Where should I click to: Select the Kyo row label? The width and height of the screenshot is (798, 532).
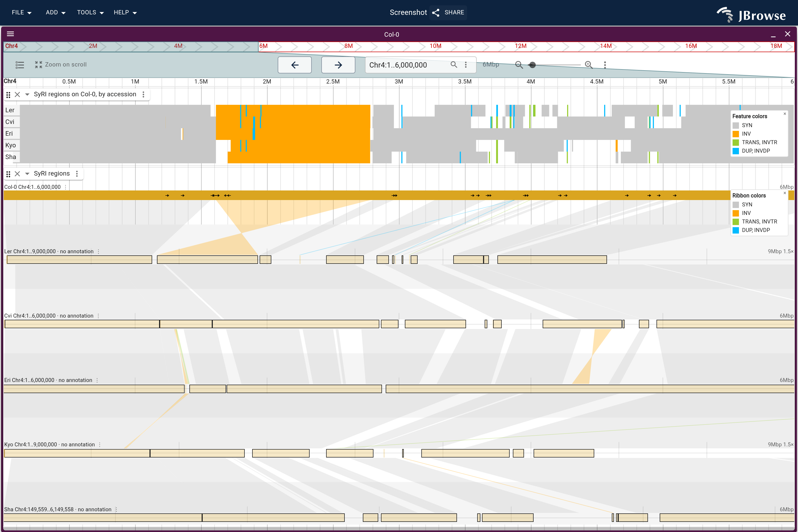point(11,145)
